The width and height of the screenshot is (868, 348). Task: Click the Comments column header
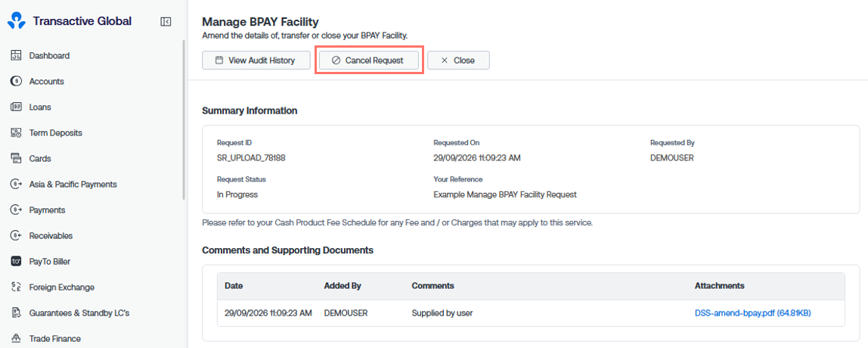coord(433,286)
